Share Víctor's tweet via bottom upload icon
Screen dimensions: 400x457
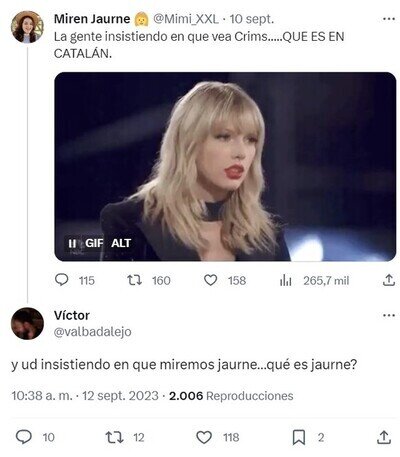[384, 437]
